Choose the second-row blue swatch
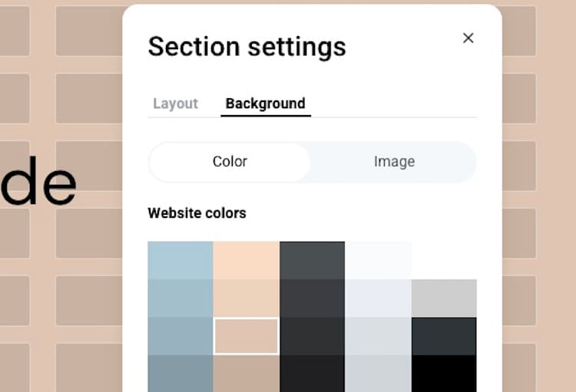The image size is (576, 392). click(180, 298)
